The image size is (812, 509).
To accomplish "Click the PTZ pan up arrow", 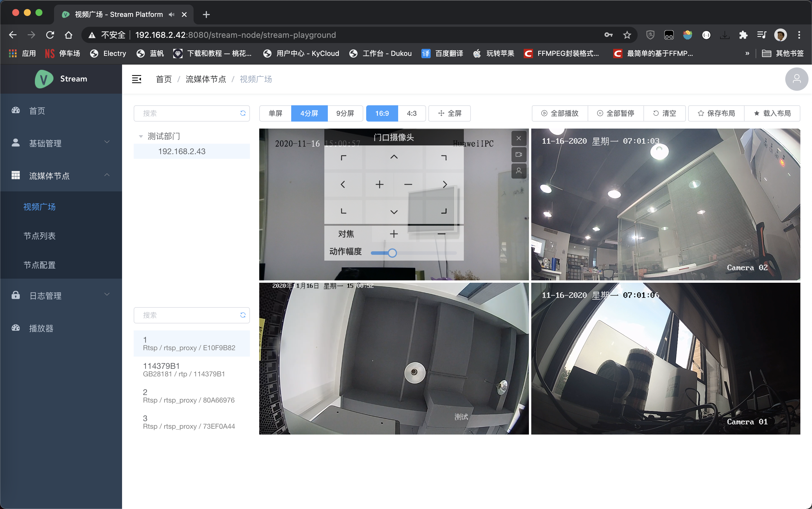I will click(x=394, y=157).
